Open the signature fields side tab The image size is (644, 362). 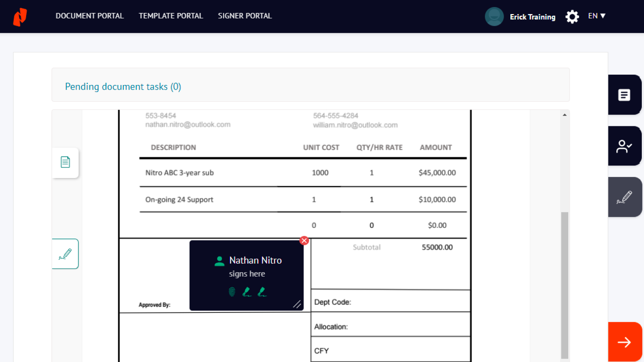coord(624,197)
